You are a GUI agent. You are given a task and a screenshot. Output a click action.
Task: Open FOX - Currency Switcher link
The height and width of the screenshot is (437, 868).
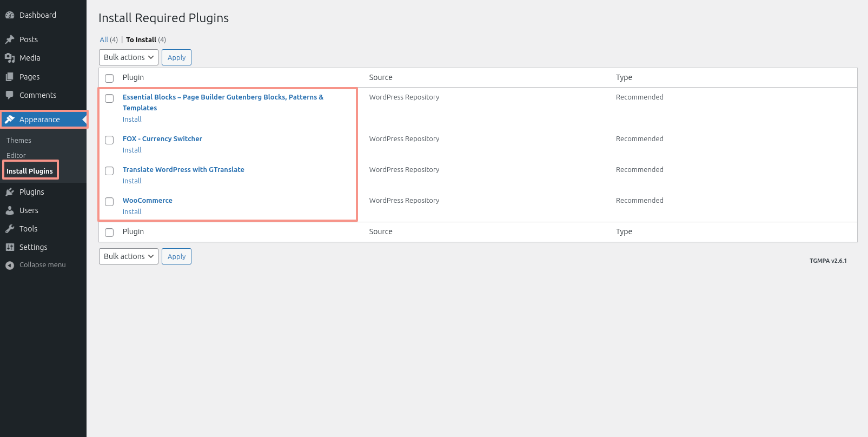pos(162,139)
